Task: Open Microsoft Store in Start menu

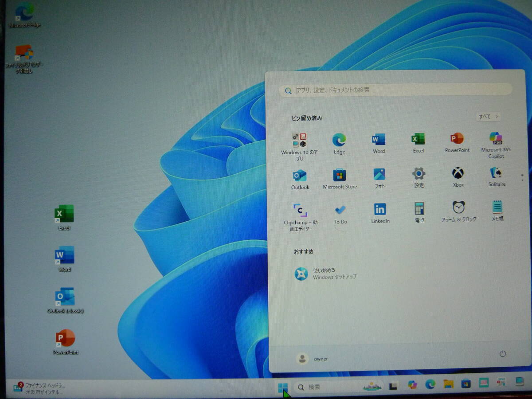Action: point(340,179)
